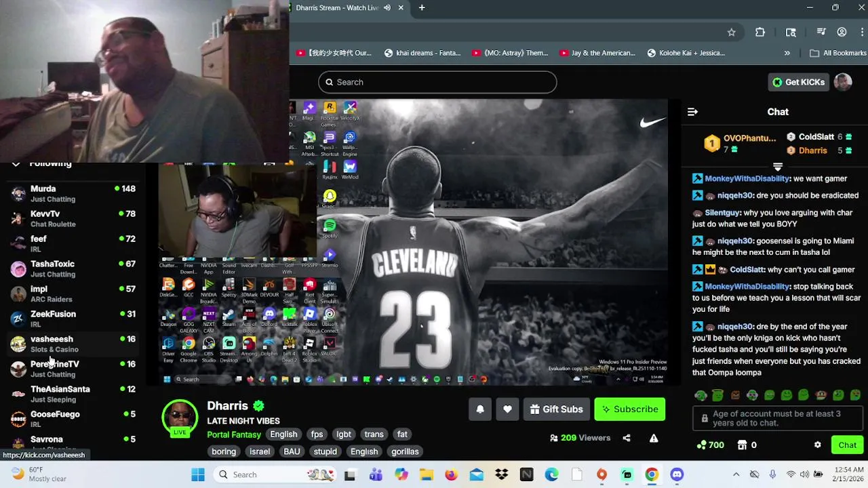This screenshot has height=488, width=868.
Task: Toggle notification bell for Dharris
Action: click(480, 409)
